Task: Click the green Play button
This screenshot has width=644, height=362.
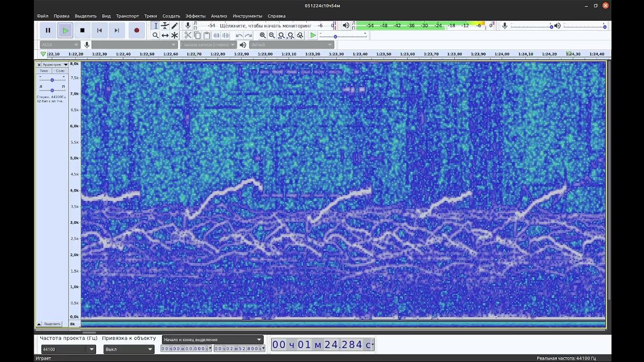Action: [65, 30]
